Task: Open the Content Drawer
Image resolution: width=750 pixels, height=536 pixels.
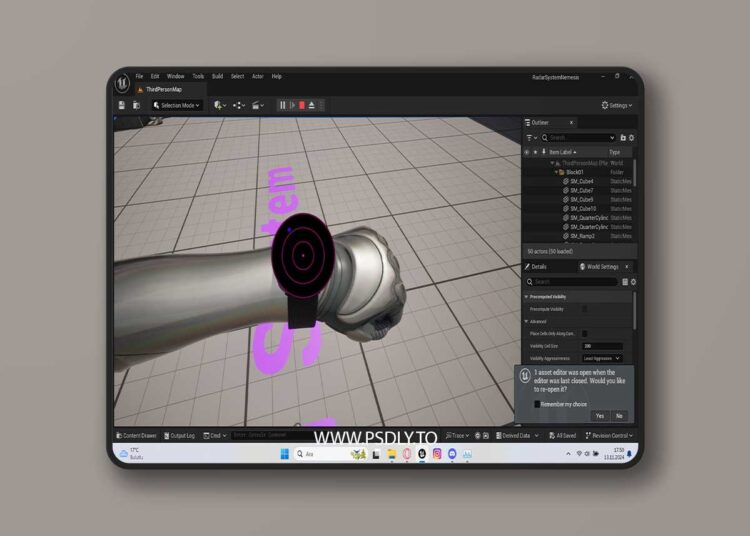Action: 136,436
